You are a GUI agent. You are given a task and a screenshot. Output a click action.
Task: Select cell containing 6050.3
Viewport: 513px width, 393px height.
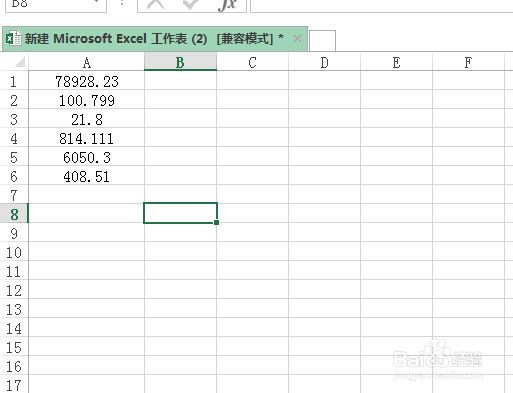point(87,157)
